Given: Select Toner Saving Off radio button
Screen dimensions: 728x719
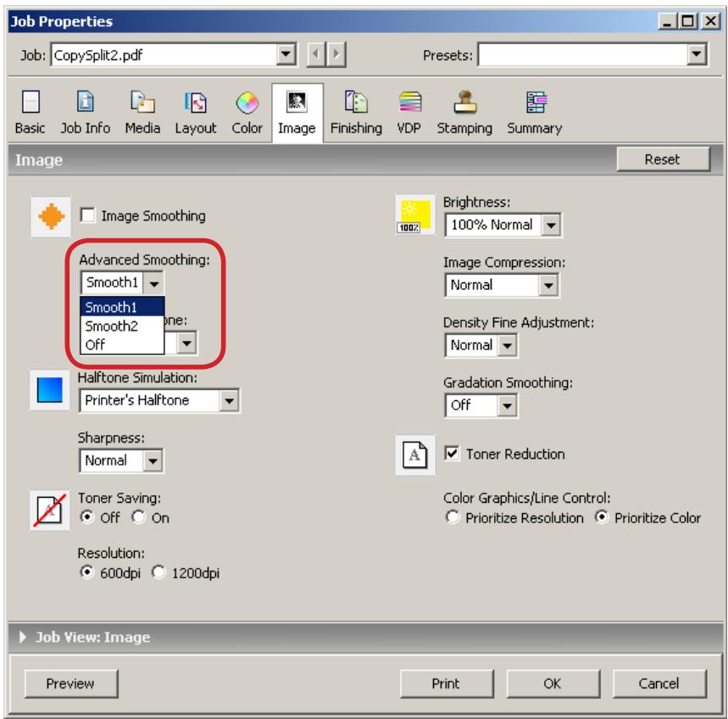Looking at the screenshot, I should (86, 517).
